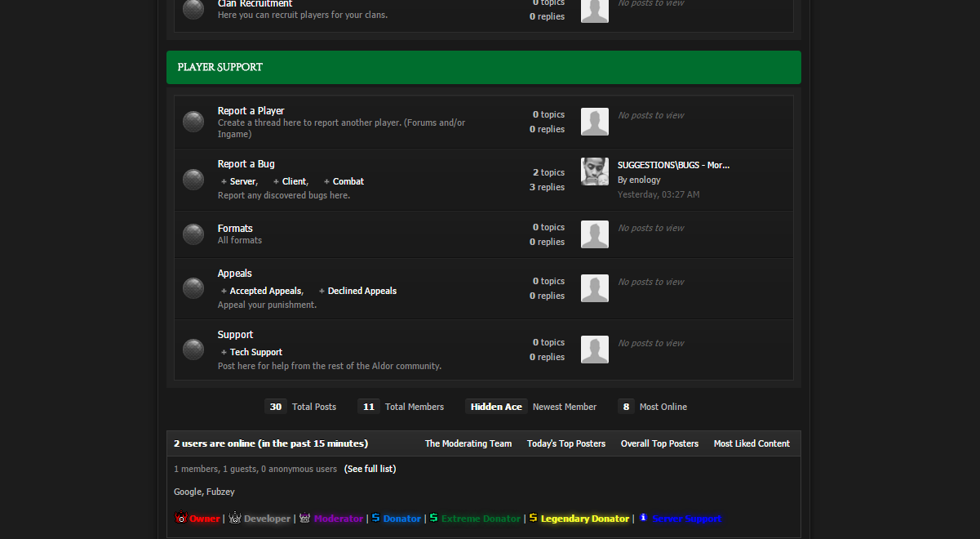Click the 30 Total Posts statistic
Viewport: 980px width, 539px height.
tap(300, 407)
